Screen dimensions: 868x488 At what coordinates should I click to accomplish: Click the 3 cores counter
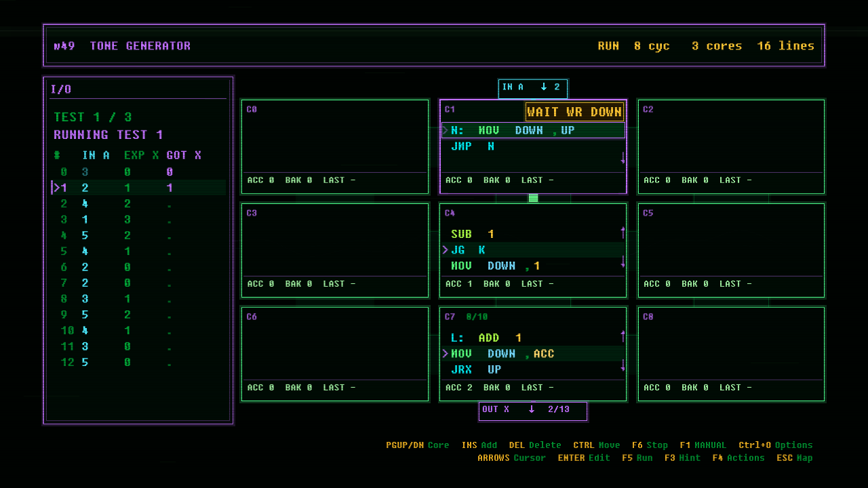pyautogui.click(x=717, y=46)
